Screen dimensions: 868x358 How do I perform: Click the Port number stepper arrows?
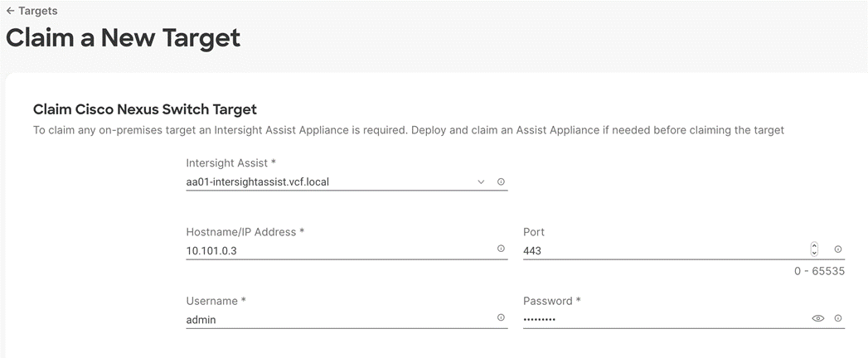(x=814, y=249)
